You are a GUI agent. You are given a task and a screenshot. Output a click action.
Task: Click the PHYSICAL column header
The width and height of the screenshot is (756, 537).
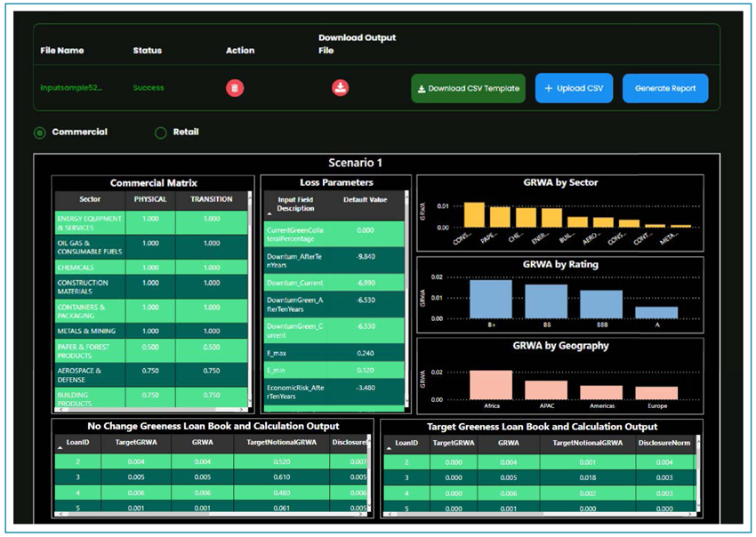pyautogui.click(x=150, y=199)
